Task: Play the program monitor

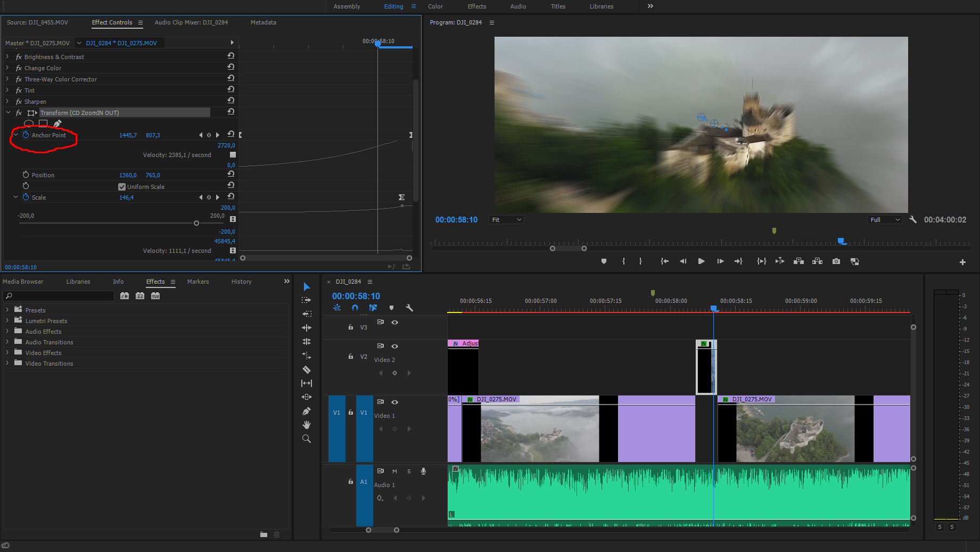Action: (x=701, y=261)
